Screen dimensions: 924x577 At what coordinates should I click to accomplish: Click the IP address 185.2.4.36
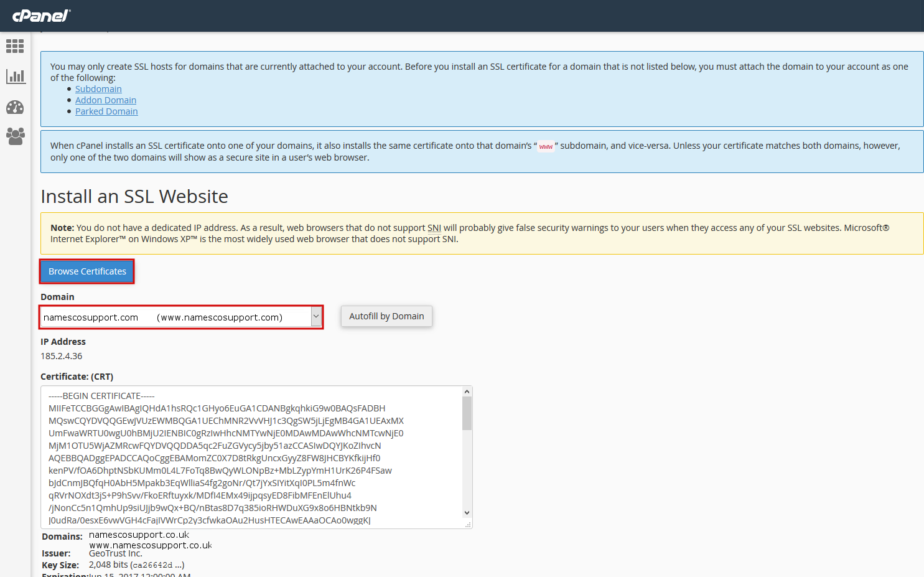62,356
